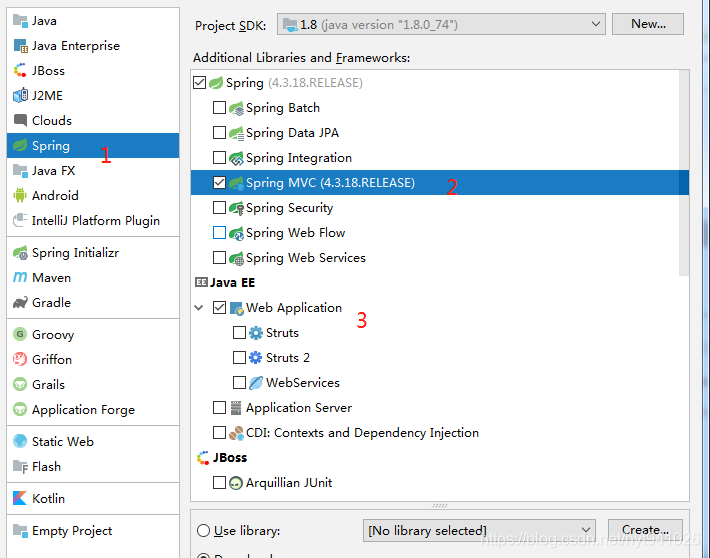Select Kotlin project type
710x558 pixels.
click(93, 498)
